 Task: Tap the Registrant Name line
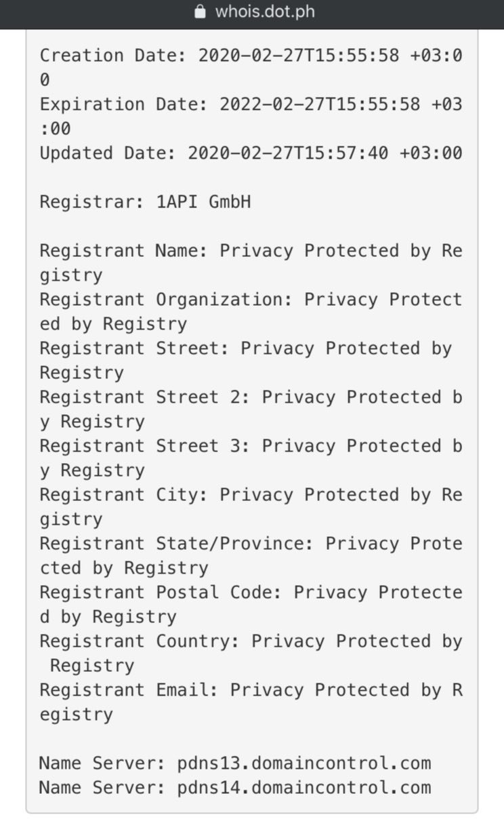[x=251, y=263]
